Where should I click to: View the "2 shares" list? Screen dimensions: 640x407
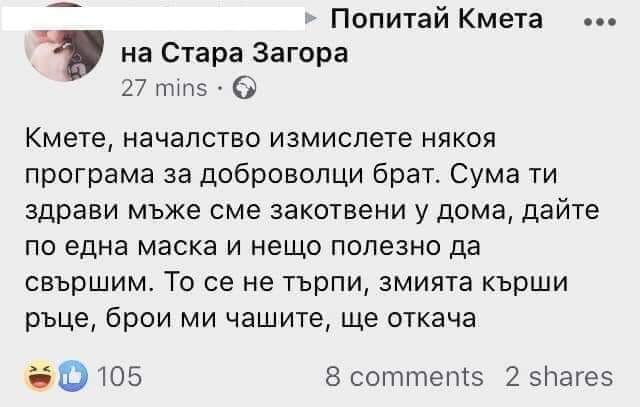point(558,376)
